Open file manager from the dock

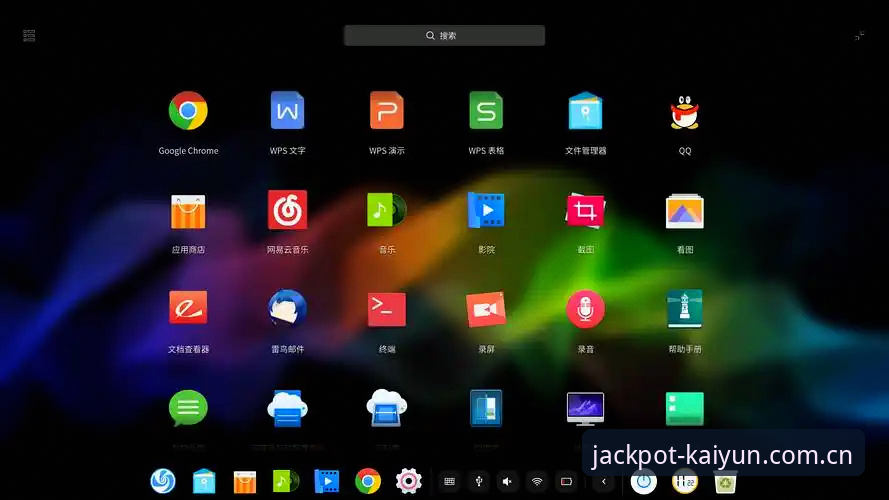[204, 481]
